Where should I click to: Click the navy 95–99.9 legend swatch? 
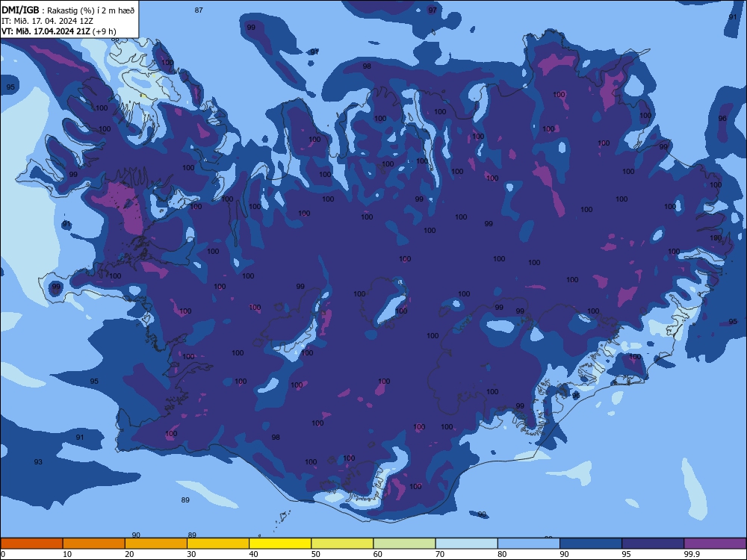point(653,544)
